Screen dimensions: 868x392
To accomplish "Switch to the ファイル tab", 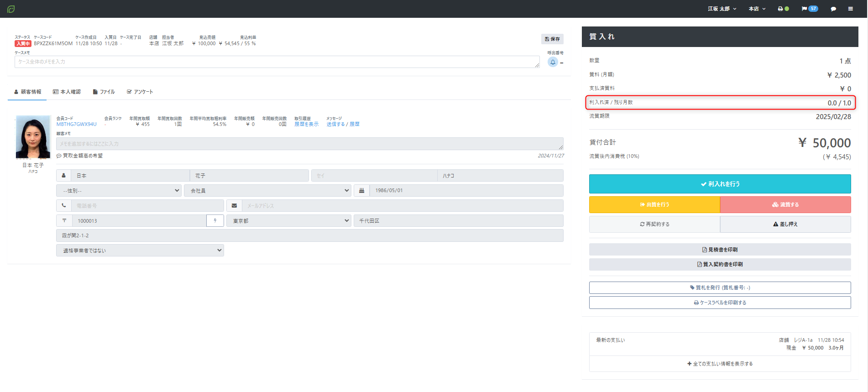I will click(104, 92).
